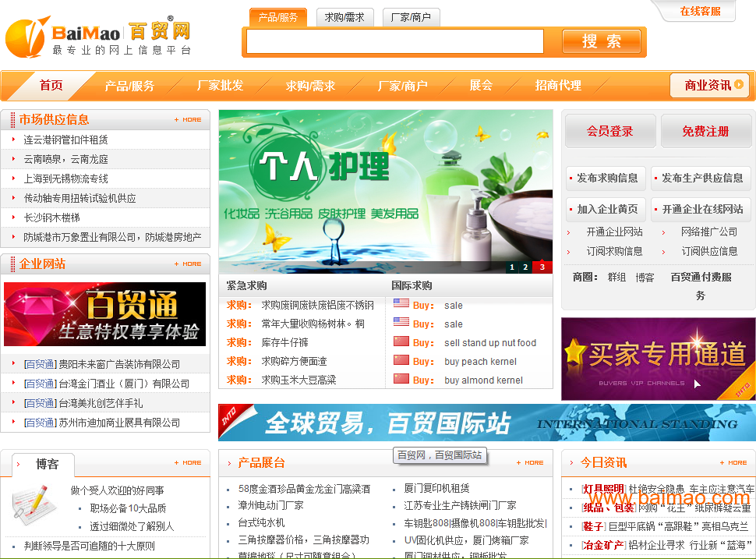Show banner slide 2
Screen dimensions: 756x559
point(526,267)
